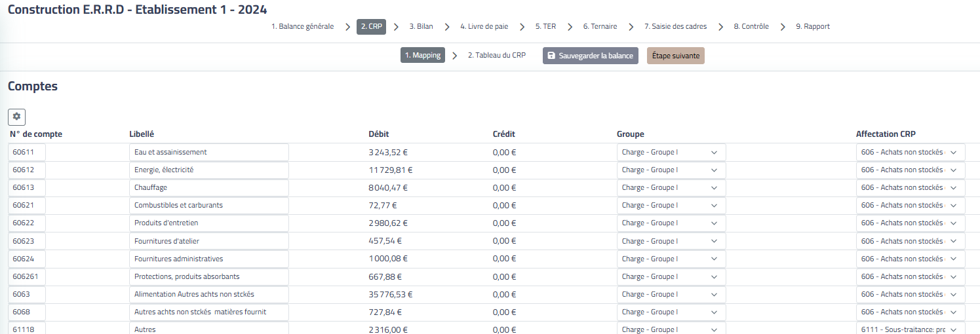Switch to the 3. Bilan step
Image resolution: width=980 pixels, height=334 pixels.
pos(421,27)
